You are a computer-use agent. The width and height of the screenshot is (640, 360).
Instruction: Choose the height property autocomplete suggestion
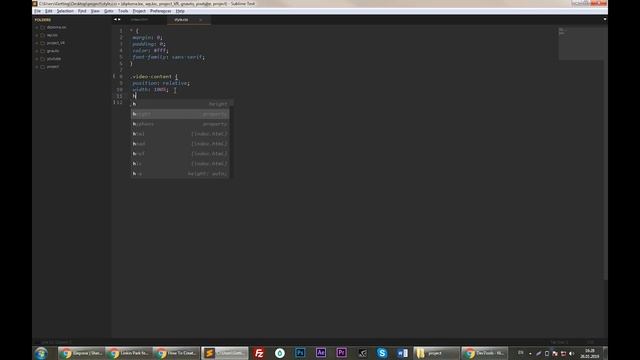click(x=180, y=114)
